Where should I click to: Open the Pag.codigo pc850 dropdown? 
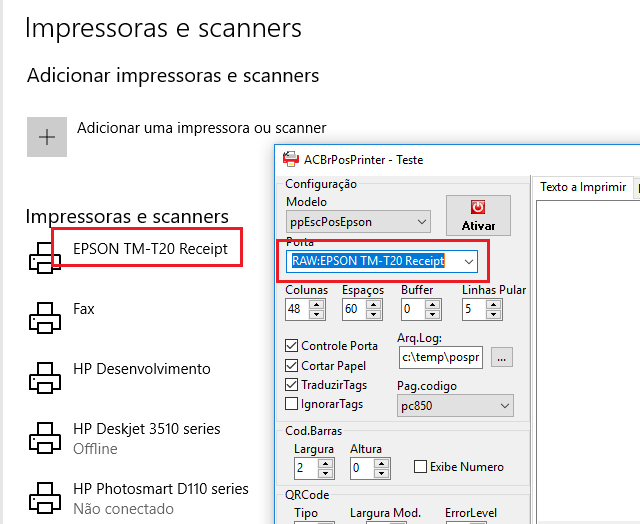coord(455,406)
